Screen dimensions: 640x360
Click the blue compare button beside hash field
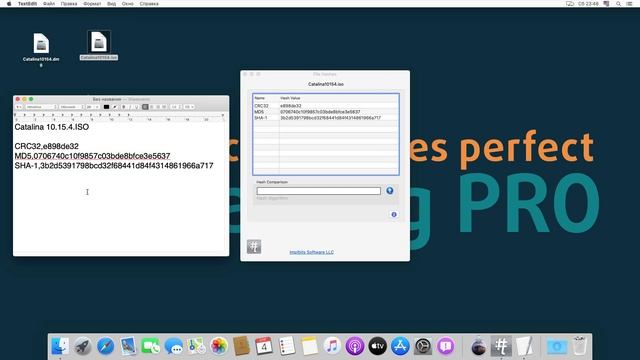[x=390, y=191]
